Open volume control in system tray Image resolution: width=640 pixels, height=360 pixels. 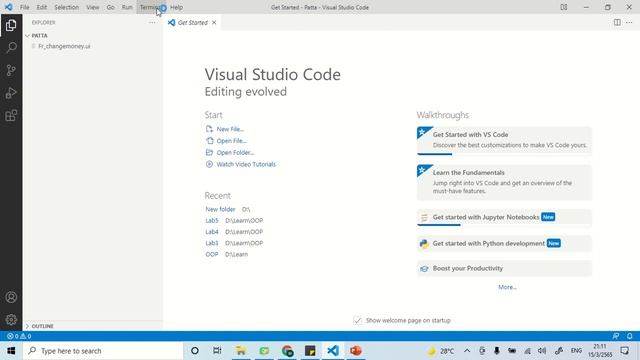point(542,351)
